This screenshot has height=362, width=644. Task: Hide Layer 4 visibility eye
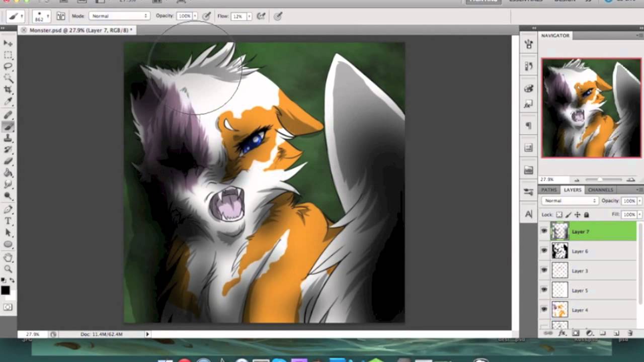pyautogui.click(x=544, y=310)
